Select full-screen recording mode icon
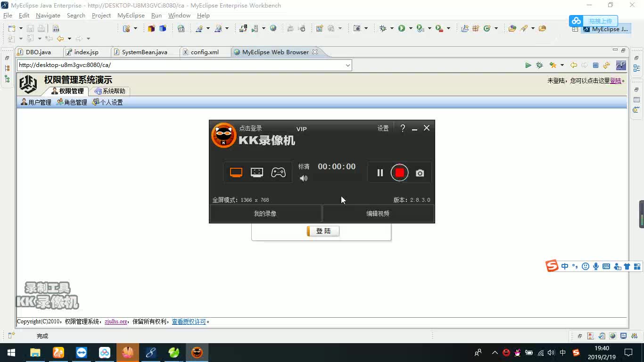 pyautogui.click(x=236, y=173)
